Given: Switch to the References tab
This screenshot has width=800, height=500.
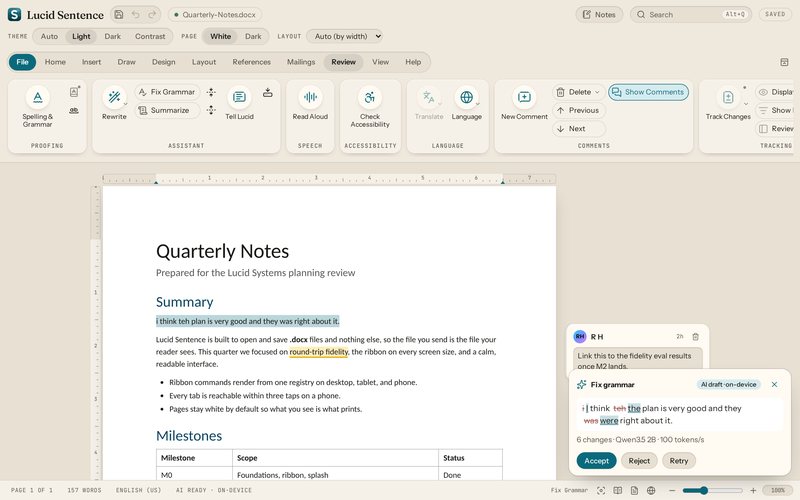Looking at the screenshot, I should point(252,62).
